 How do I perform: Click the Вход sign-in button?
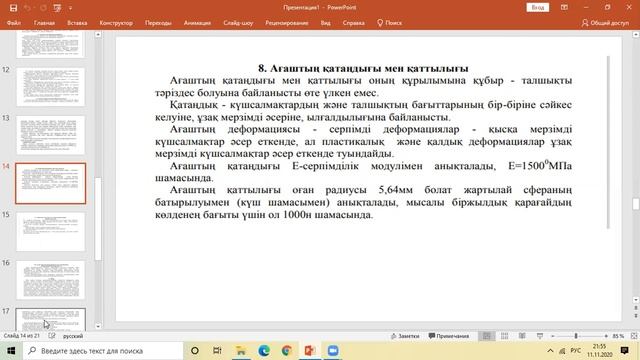(538, 7)
